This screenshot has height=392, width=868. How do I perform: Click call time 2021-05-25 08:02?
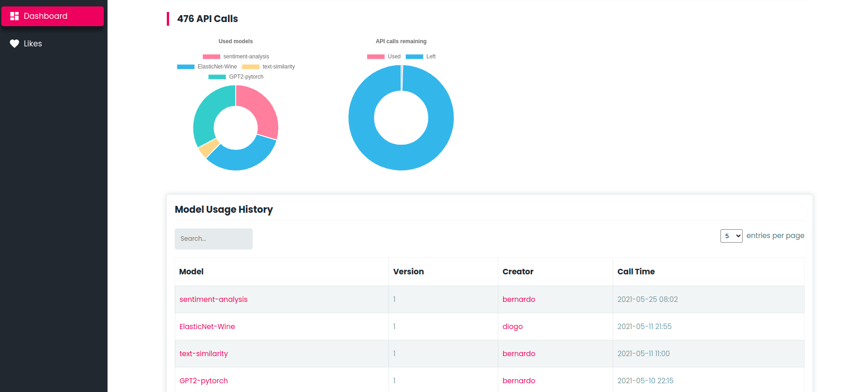[x=647, y=299]
